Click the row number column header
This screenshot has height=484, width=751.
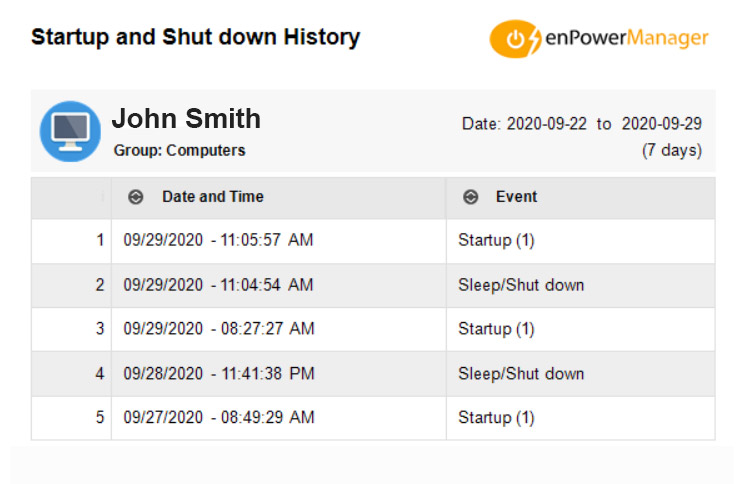click(x=71, y=197)
